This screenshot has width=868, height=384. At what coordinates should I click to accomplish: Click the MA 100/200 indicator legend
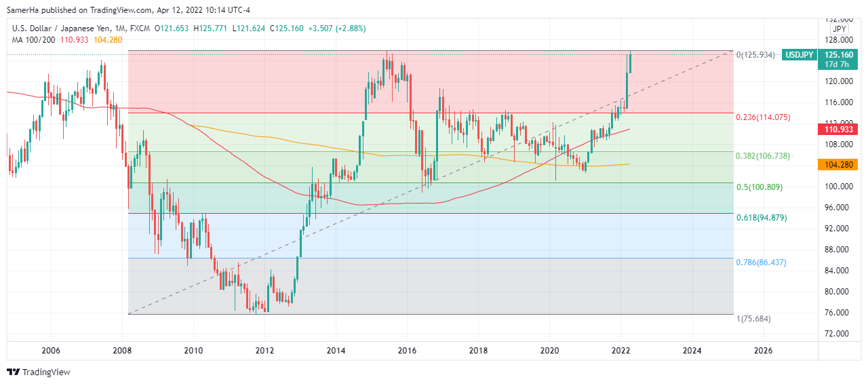click(x=33, y=40)
